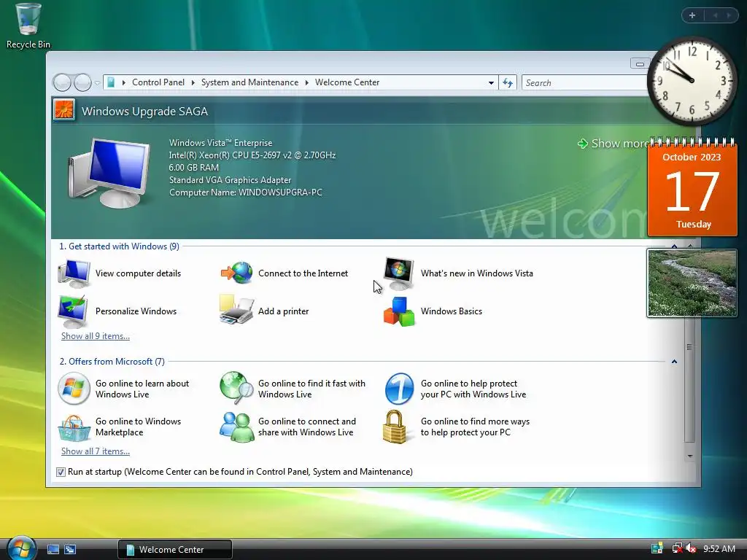Open What's new in Windows Vista icon
This screenshot has width=747, height=560.
coord(399,273)
